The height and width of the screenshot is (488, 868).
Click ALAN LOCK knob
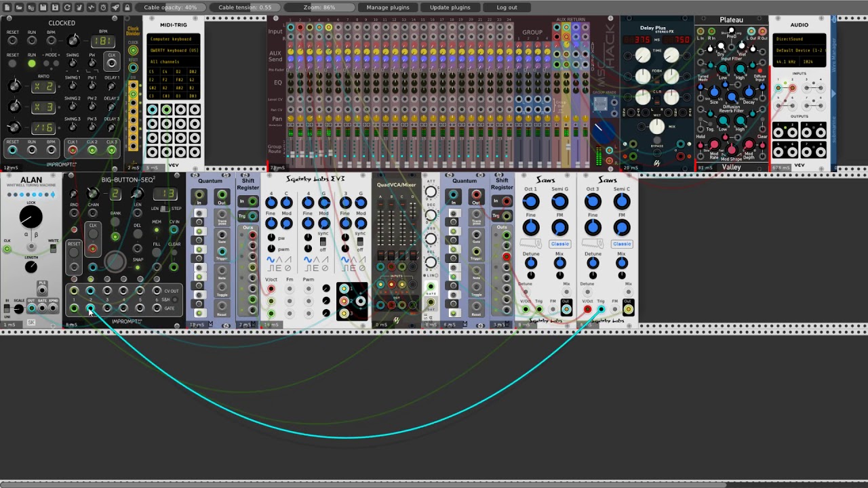pyautogui.click(x=30, y=217)
